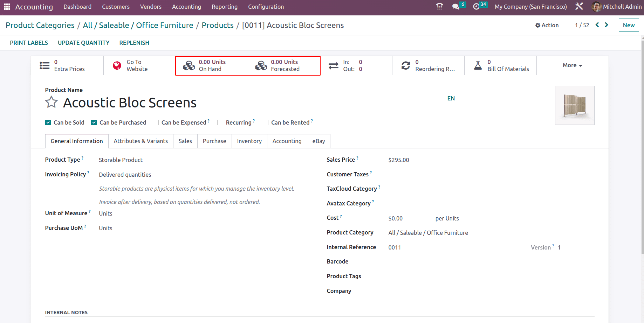Open the chat messages icon
Viewport: 644px width, 323px height.
tap(456, 7)
